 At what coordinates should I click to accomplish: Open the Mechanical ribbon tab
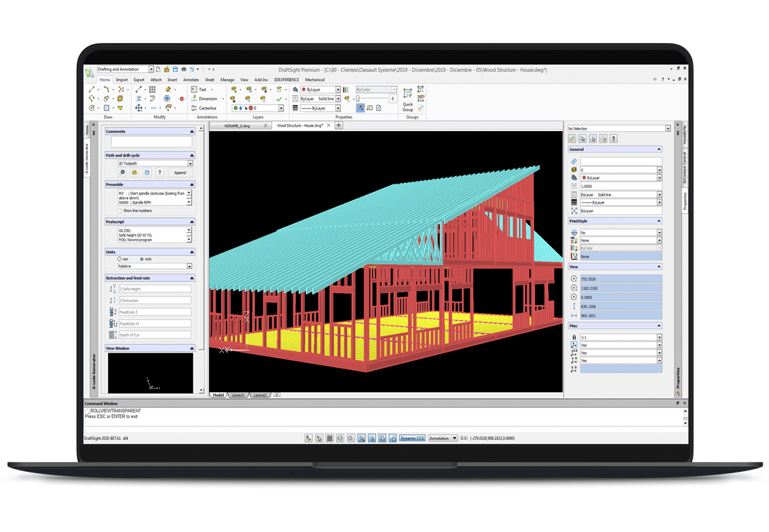coord(315,80)
